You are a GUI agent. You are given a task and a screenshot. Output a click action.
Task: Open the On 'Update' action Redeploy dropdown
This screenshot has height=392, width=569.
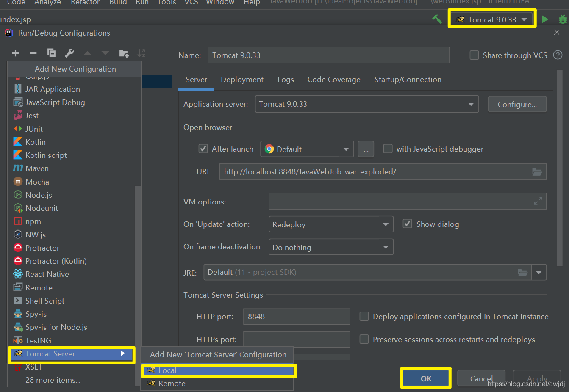tap(331, 224)
